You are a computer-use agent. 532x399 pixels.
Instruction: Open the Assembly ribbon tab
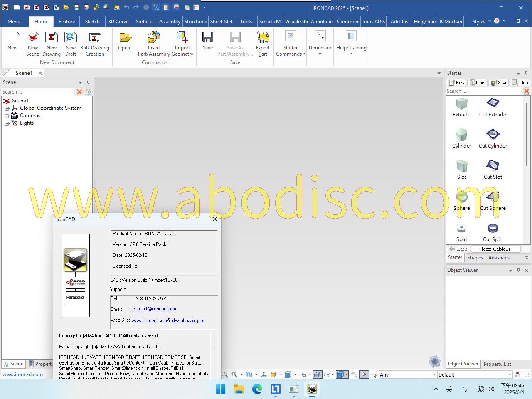tap(170, 22)
